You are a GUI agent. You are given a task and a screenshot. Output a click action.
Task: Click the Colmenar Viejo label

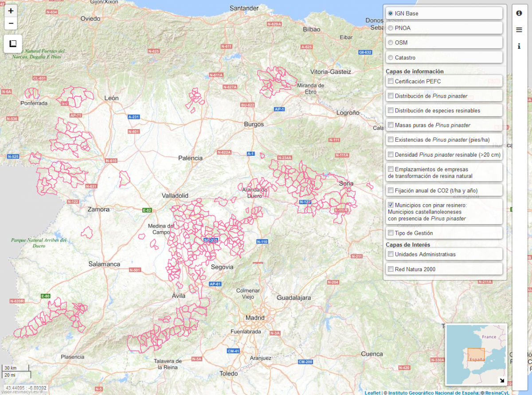click(247, 293)
